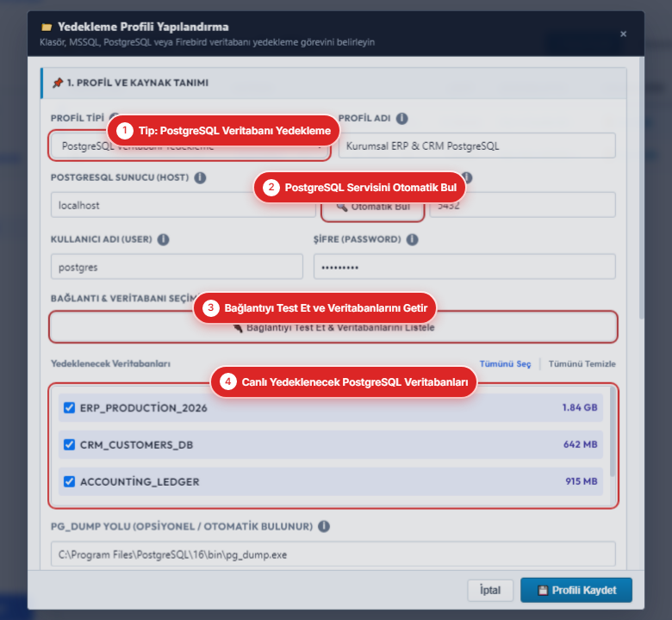Click the Profil Adı input field

477,146
